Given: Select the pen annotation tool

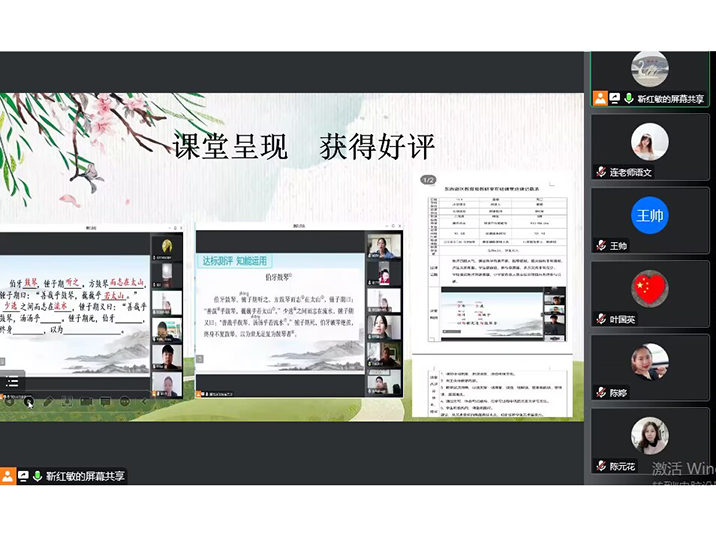Looking at the screenshot, I should (x=48, y=402).
